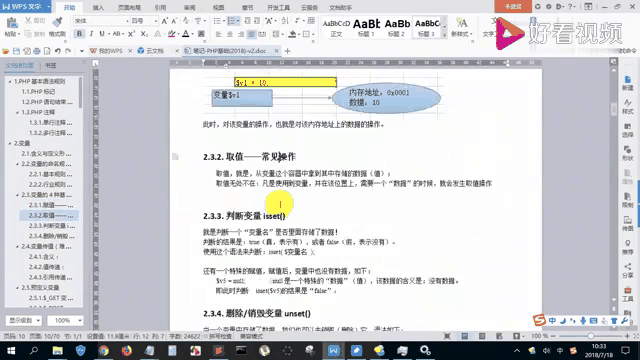Toggle Italic formatting
640x360 pixels.
pyautogui.click(x=91, y=34)
